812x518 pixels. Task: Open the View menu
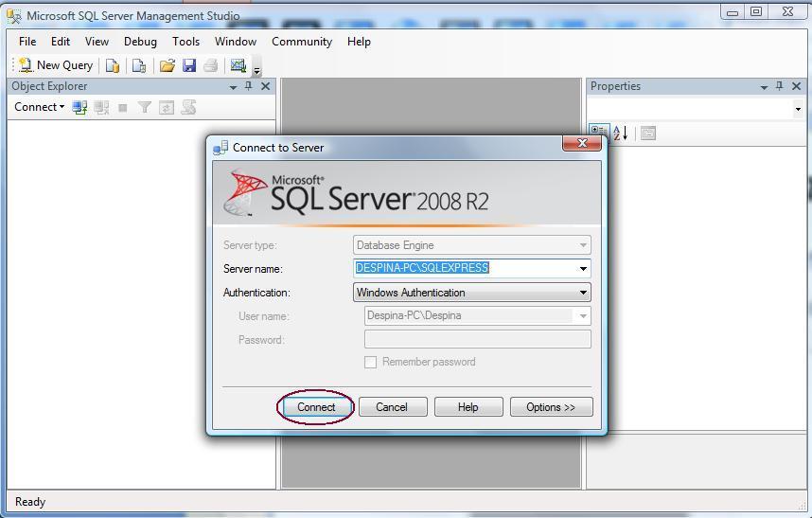tap(97, 42)
